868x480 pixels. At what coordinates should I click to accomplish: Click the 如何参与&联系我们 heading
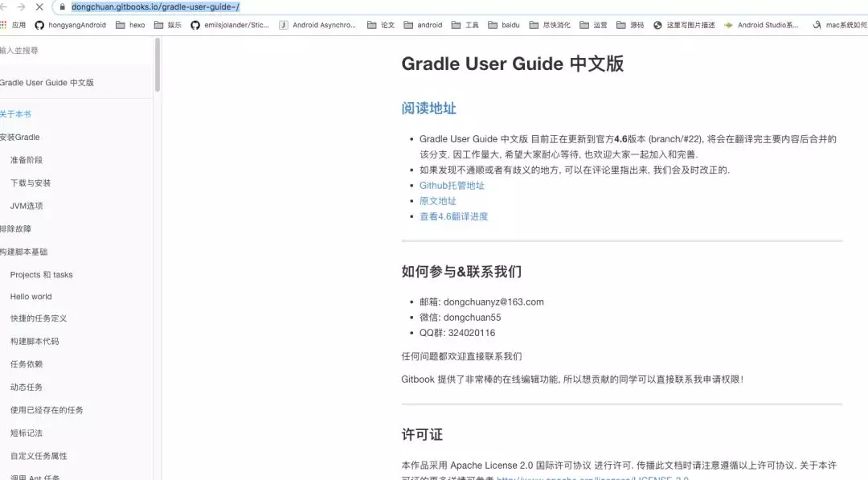click(461, 272)
